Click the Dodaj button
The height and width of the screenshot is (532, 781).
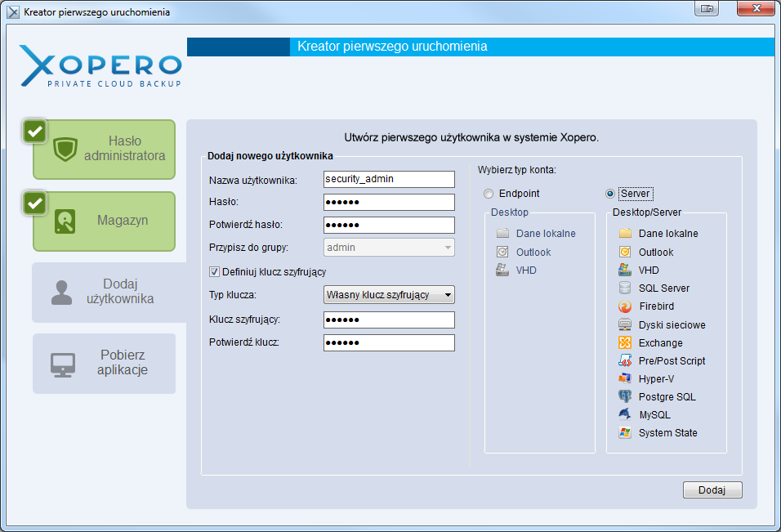click(712, 490)
